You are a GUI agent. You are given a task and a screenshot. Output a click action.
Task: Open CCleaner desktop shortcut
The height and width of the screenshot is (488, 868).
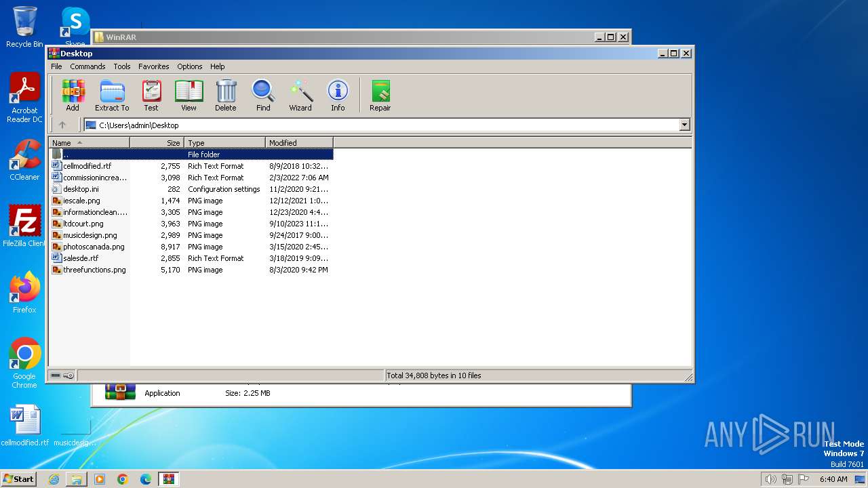(x=24, y=160)
